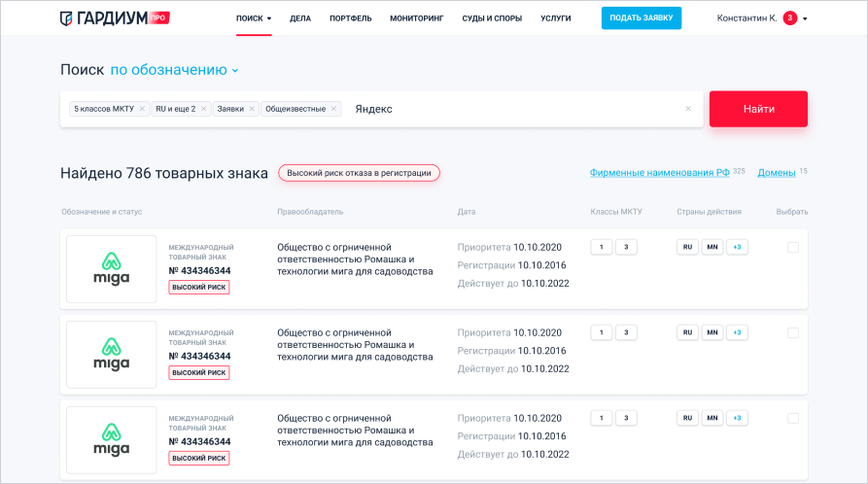Open the Поиск menu dropdown
This screenshot has width=868, height=484.
click(254, 18)
